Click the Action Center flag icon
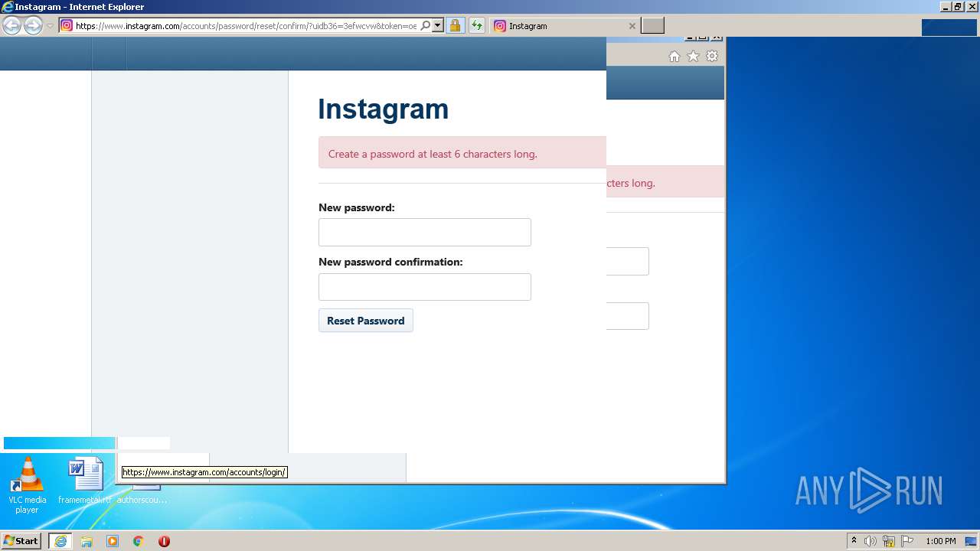The height and width of the screenshot is (551, 980). tap(907, 541)
